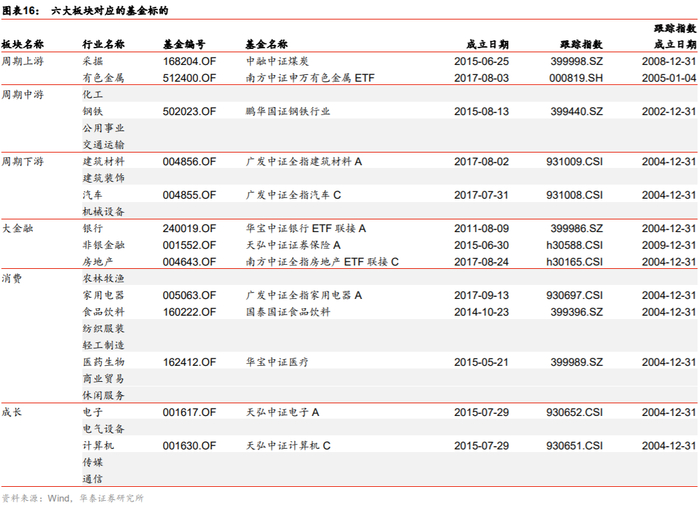Click fund name 南方中证全指房地产 ETF 联接 C

322,262
